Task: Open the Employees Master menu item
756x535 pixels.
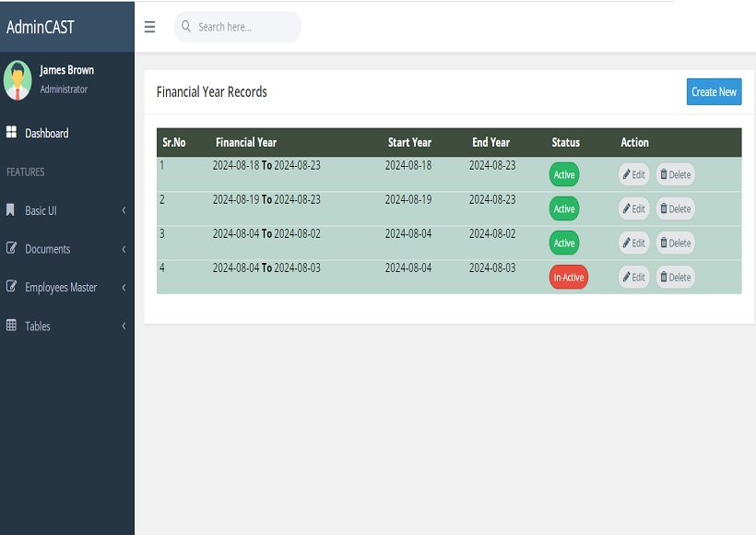Action: tap(61, 287)
